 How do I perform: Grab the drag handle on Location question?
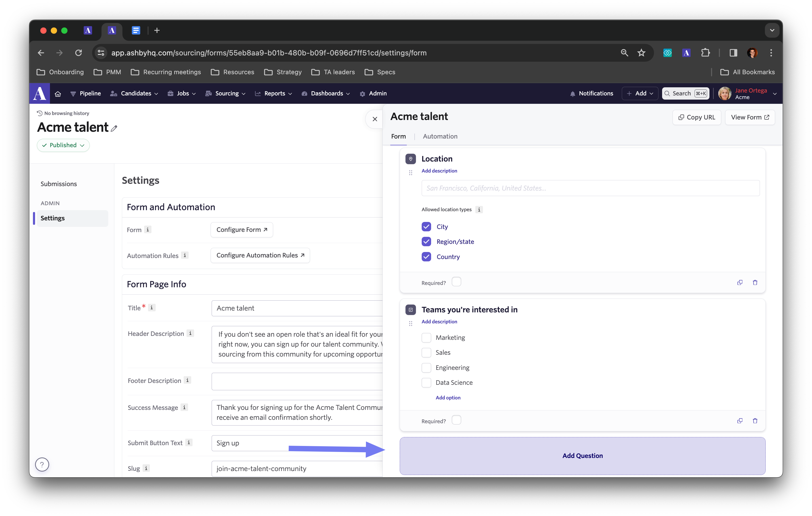pos(410,173)
